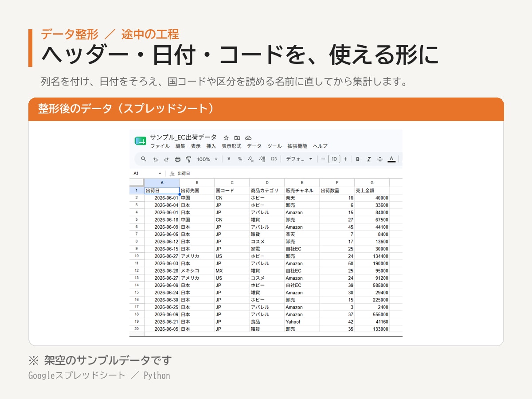Activate the paint format tool
The height and width of the screenshot is (399, 532).
(188, 159)
